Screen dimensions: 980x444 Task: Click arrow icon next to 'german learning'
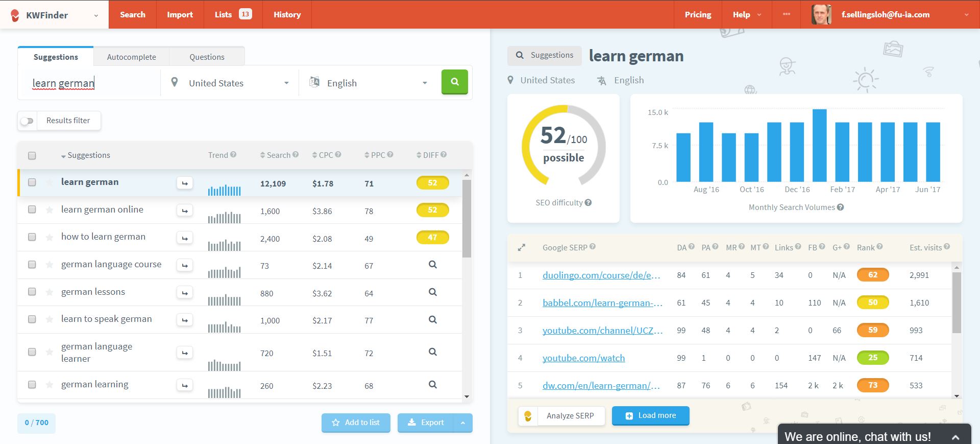[185, 385]
